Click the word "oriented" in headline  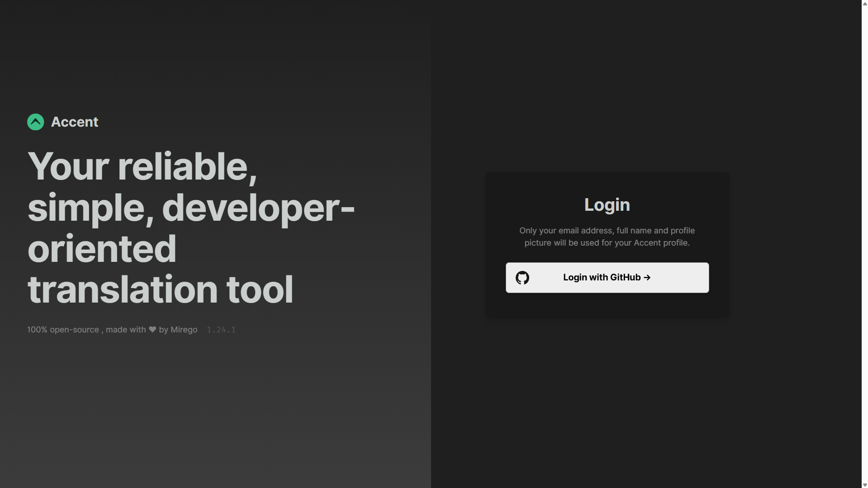point(102,249)
